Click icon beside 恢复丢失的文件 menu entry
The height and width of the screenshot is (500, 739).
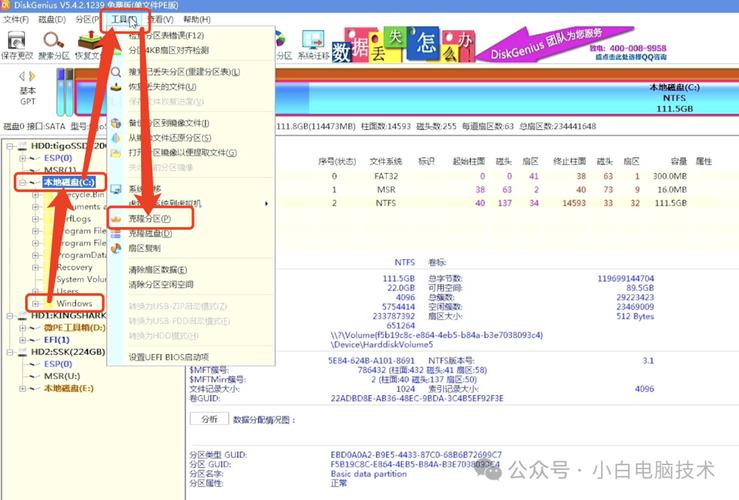tap(116, 87)
